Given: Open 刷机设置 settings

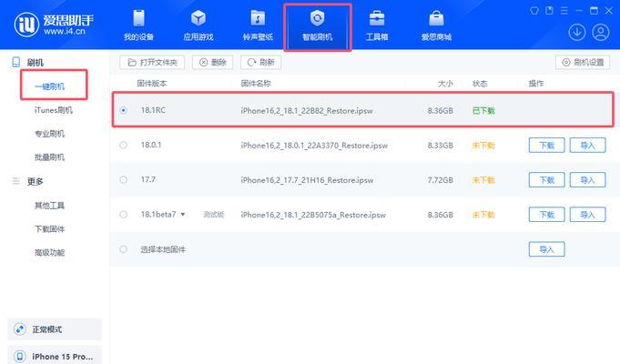Looking at the screenshot, I should 583,63.
